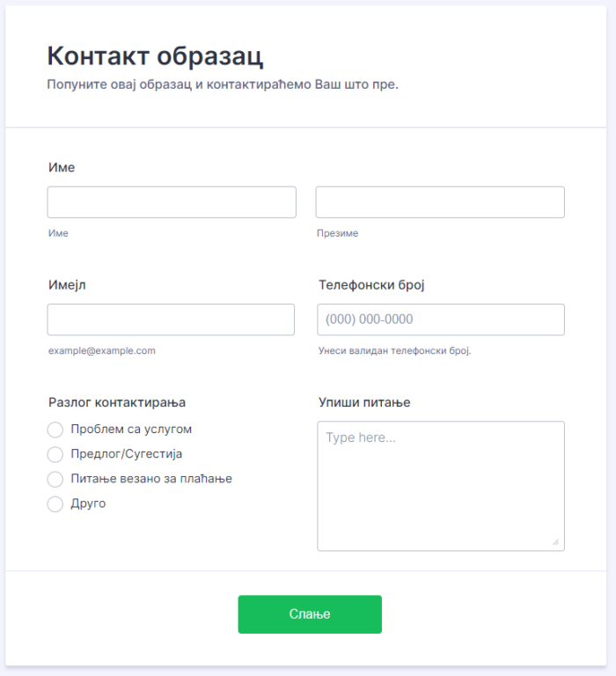Click the form subtitle starting with "Попуните"

223,85
